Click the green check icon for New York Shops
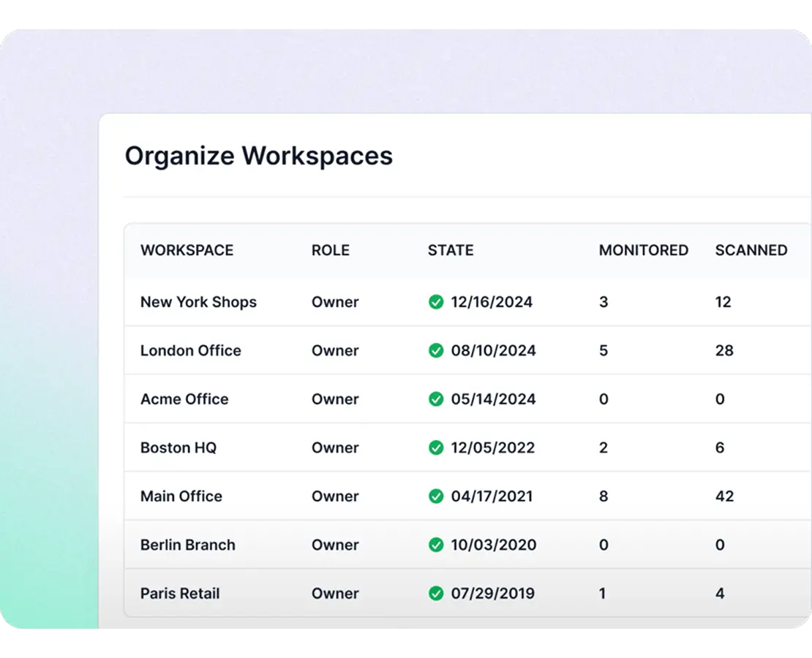The width and height of the screenshot is (812, 658). tap(436, 302)
